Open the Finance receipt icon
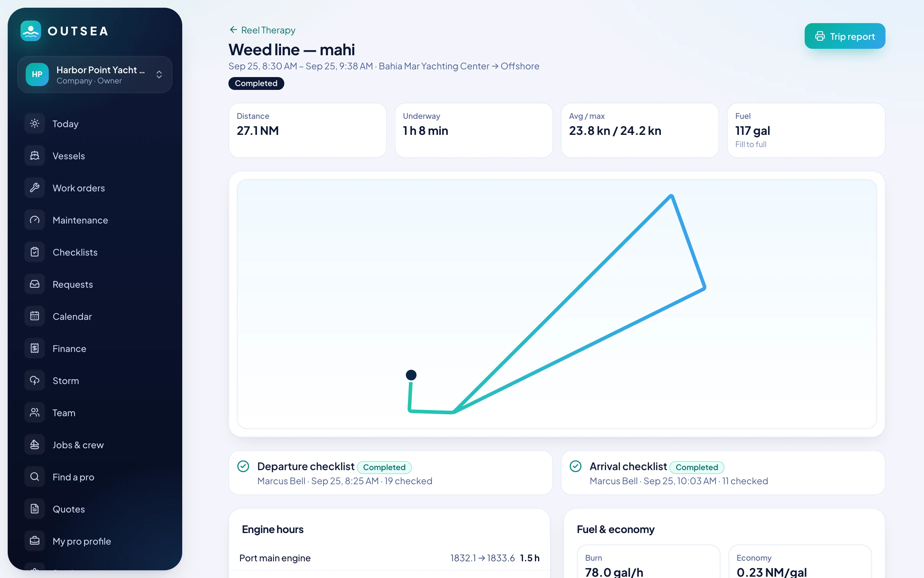The width and height of the screenshot is (924, 578). [x=35, y=348]
